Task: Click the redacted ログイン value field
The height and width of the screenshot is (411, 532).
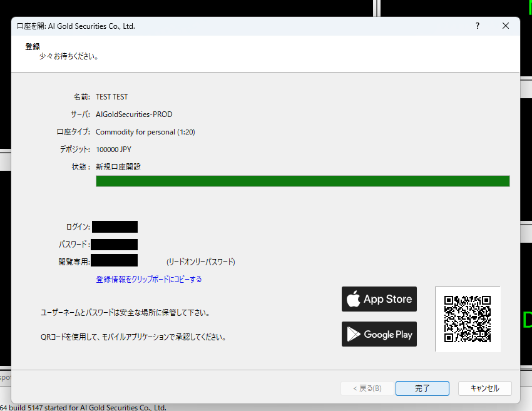Action: (x=115, y=227)
